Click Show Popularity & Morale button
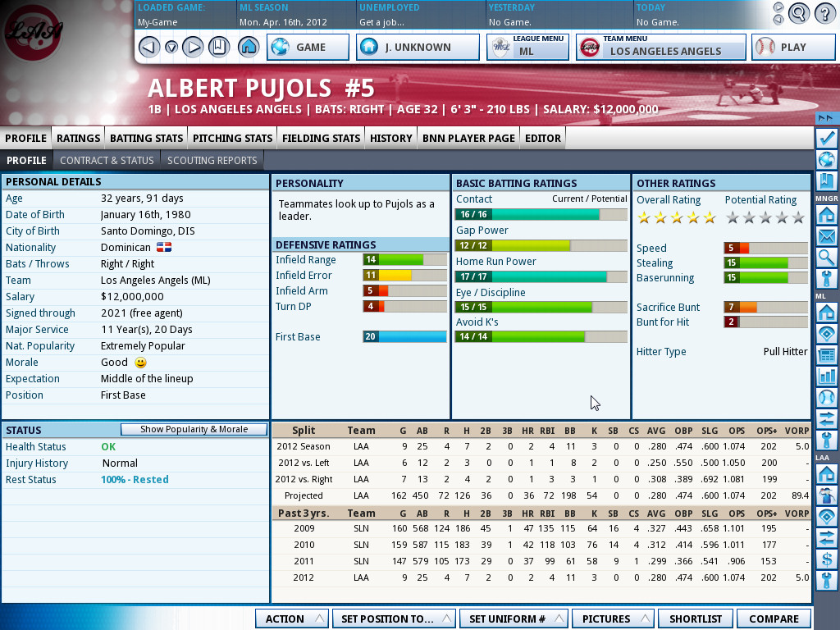This screenshot has height=630, width=840. coord(194,430)
